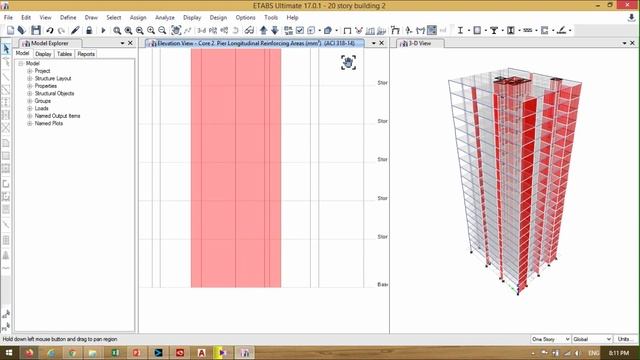Expand the Structural Objects node
The image size is (640, 360).
point(29,93)
